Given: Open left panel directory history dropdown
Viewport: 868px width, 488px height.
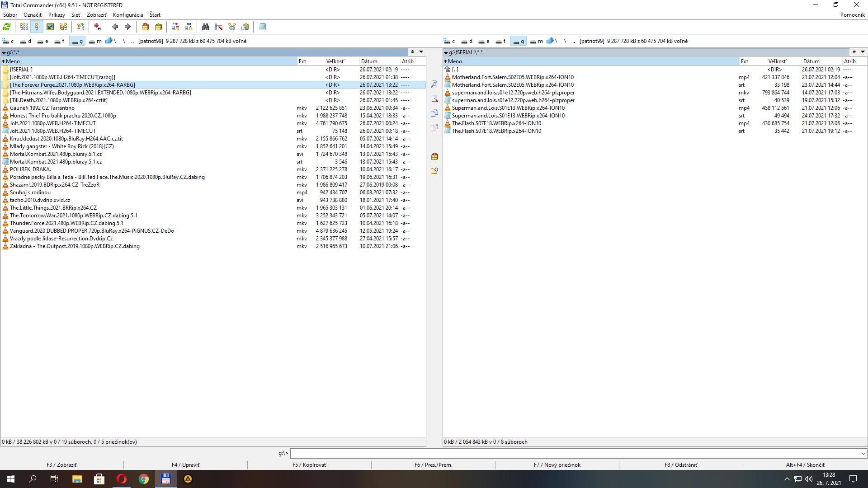Looking at the screenshot, I should click(421, 52).
